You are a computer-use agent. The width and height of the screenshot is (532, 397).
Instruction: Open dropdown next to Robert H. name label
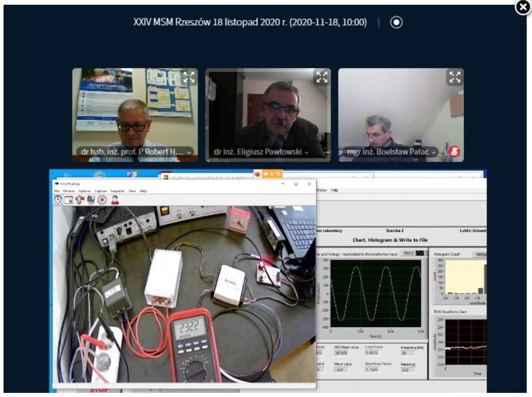189,152
